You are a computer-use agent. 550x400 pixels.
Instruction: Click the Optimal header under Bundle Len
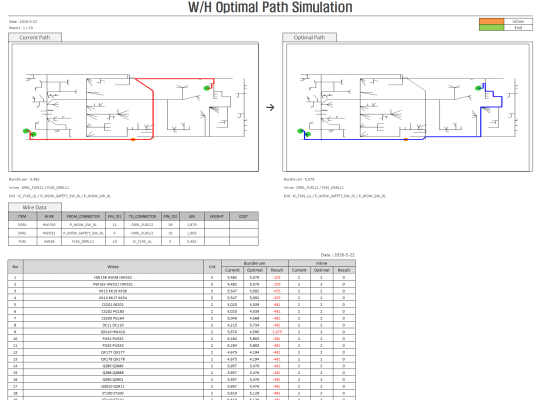(x=255, y=270)
